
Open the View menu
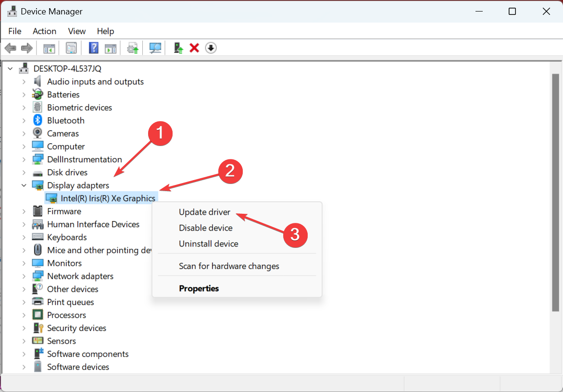[77, 31]
